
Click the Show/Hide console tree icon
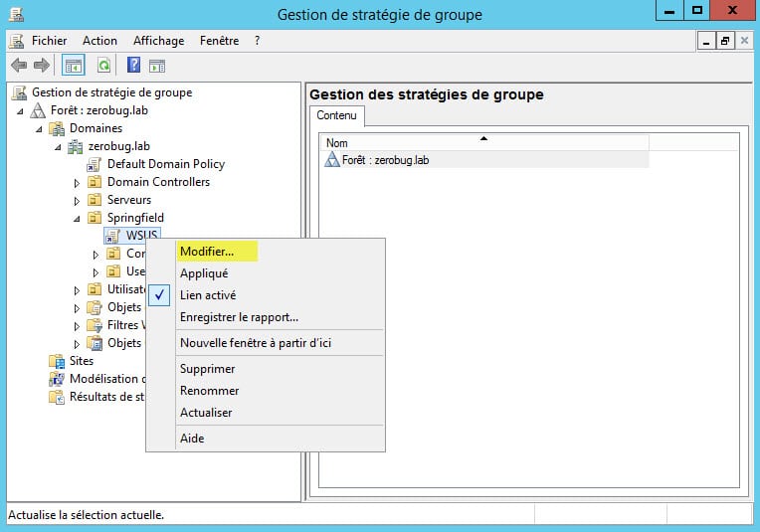tap(73, 66)
